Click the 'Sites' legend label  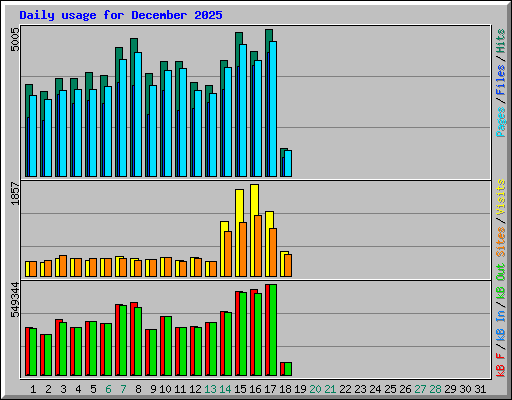[x=501, y=242]
